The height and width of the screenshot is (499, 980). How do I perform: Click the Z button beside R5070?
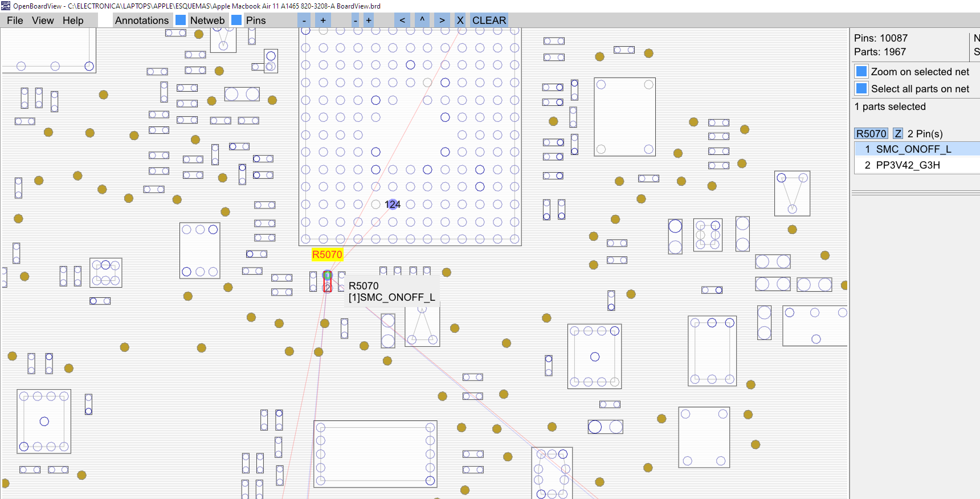click(x=898, y=133)
